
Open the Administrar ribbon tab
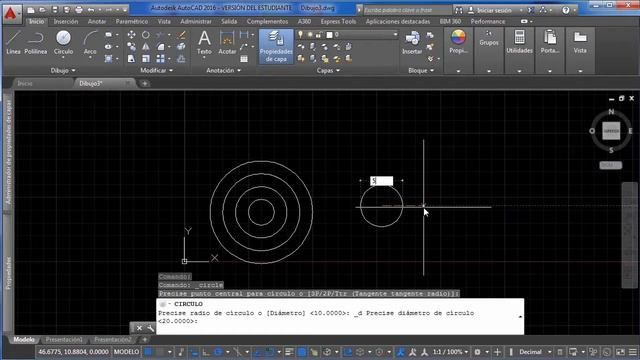tap(196, 22)
